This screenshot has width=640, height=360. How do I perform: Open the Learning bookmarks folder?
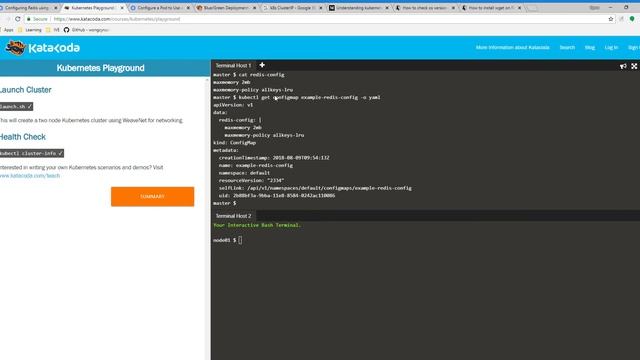(30, 30)
